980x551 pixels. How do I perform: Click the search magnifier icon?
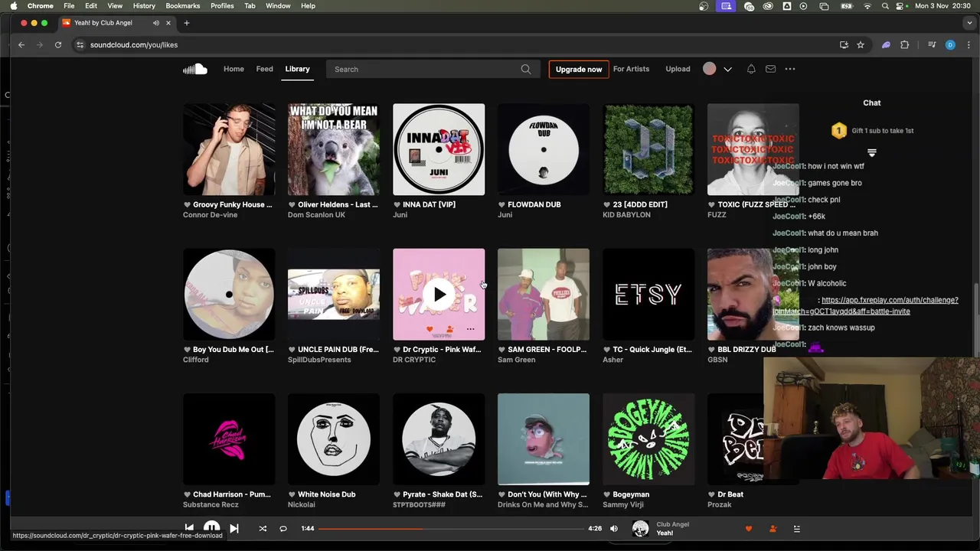coord(526,69)
